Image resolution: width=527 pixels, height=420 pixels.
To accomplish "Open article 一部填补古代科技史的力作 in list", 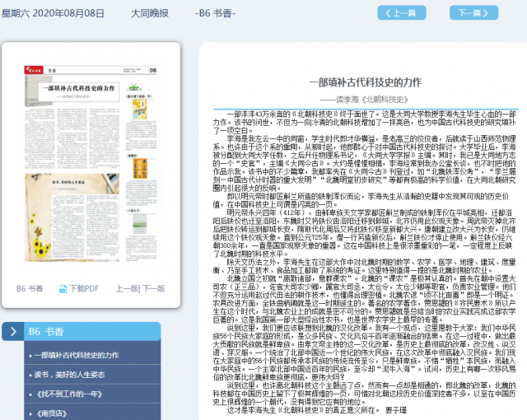I will [77, 355].
